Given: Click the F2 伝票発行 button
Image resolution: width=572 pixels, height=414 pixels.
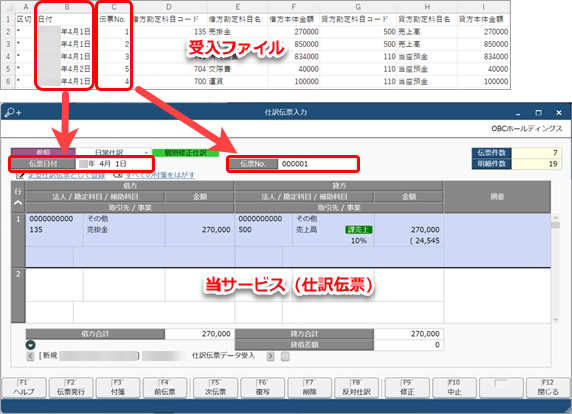Looking at the screenshot, I should coord(71,388).
